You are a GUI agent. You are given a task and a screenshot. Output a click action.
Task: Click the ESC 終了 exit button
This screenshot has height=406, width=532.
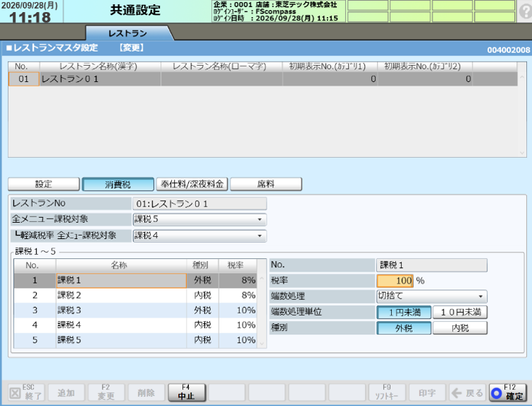[26, 393]
